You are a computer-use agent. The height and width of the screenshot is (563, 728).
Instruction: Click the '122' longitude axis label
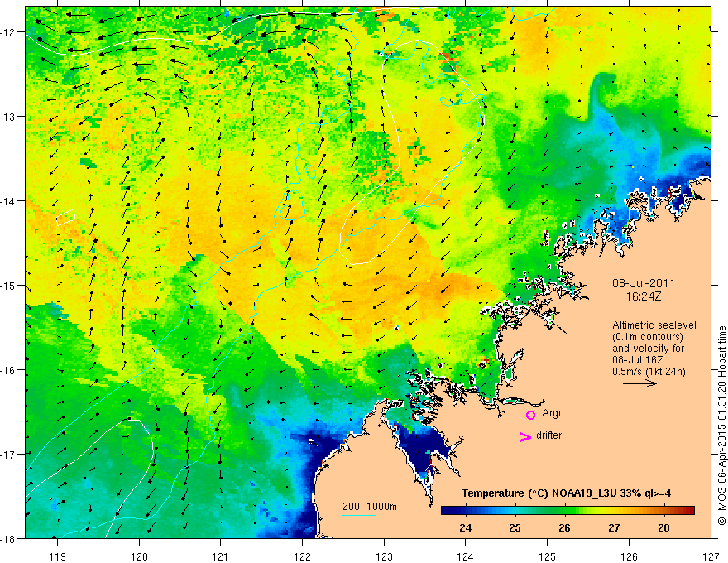point(302,556)
